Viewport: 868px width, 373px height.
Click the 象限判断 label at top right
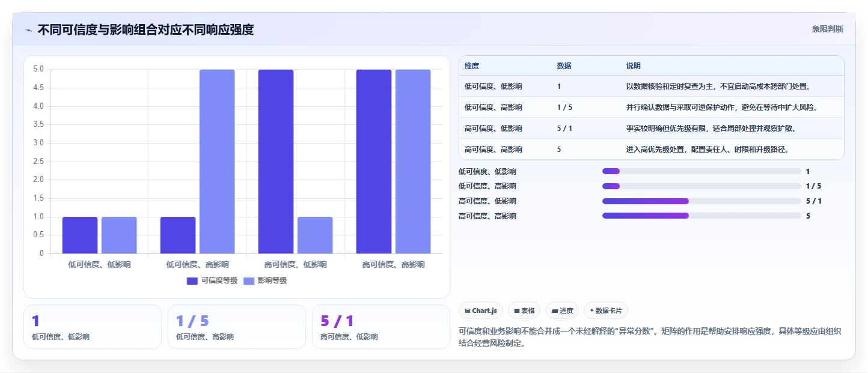[x=827, y=29]
